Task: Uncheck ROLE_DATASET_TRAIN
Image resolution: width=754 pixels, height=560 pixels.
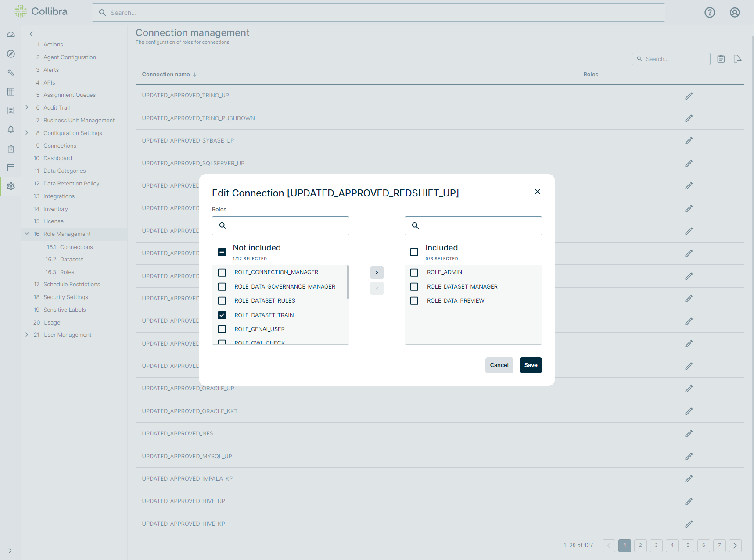Action: click(222, 315)
